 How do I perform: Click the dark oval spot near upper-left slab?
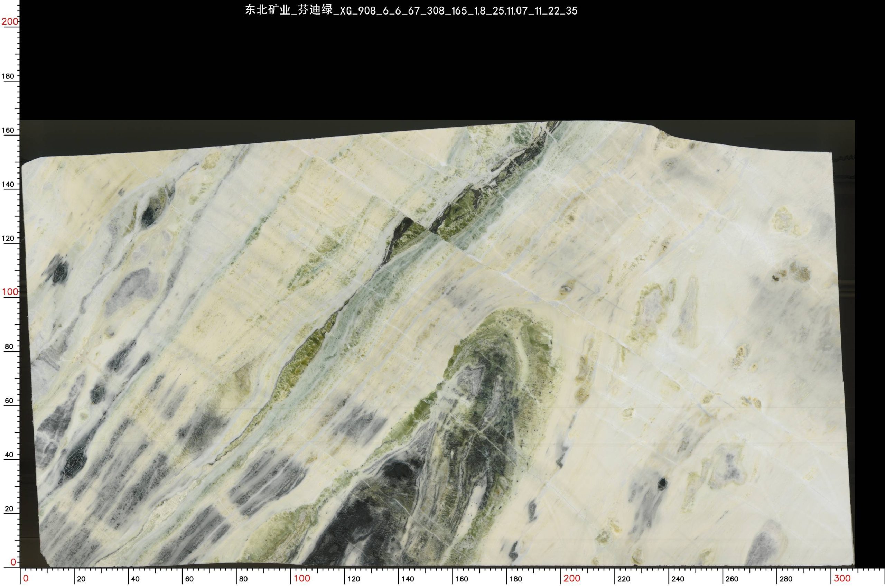[x=149, y=214]
